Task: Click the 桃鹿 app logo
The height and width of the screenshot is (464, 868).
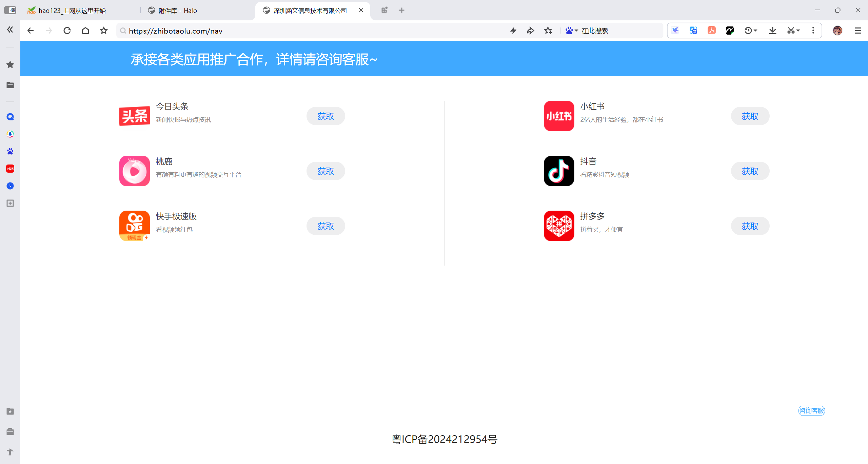Action: [x=135, y=171]
